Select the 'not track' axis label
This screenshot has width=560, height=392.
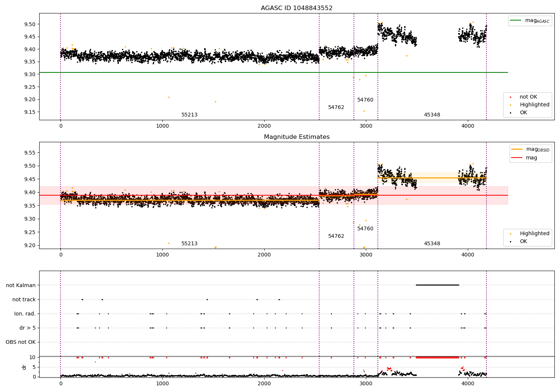click(x=24, y=299)
